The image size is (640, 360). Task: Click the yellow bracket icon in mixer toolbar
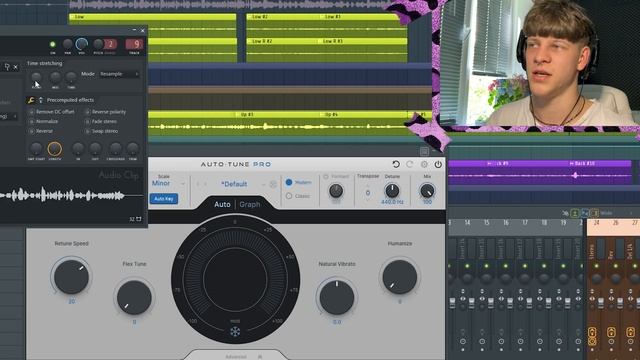[595, 213]
